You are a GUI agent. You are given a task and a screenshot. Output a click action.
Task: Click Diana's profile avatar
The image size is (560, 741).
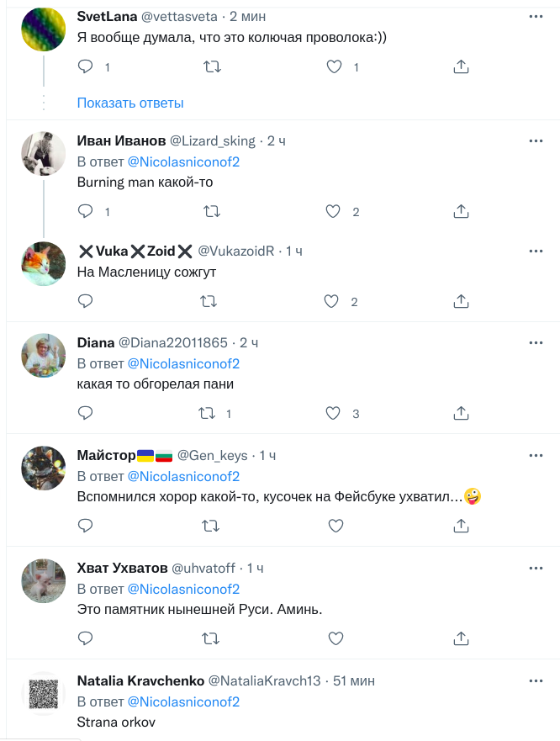(43, 357)
